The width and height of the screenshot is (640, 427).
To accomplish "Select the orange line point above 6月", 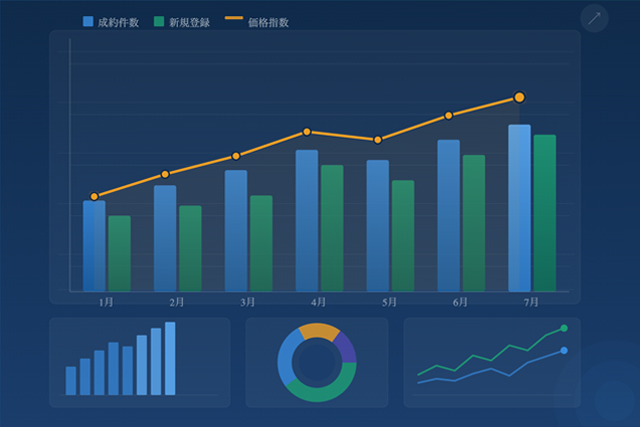I will tap(449, 116).
